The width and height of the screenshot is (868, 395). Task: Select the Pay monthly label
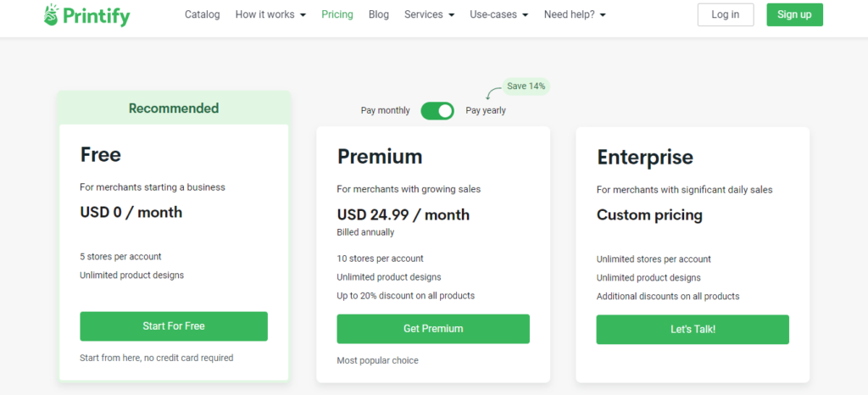(x=386, y=111)
